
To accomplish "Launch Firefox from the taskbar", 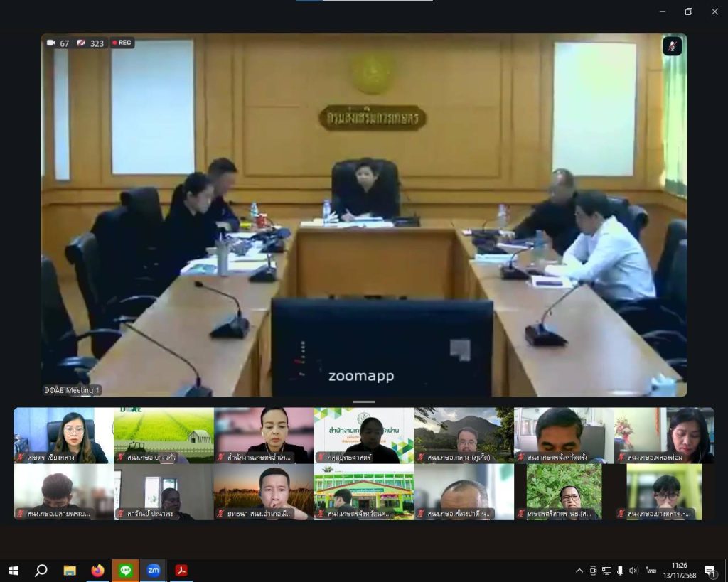I will 97,570.
